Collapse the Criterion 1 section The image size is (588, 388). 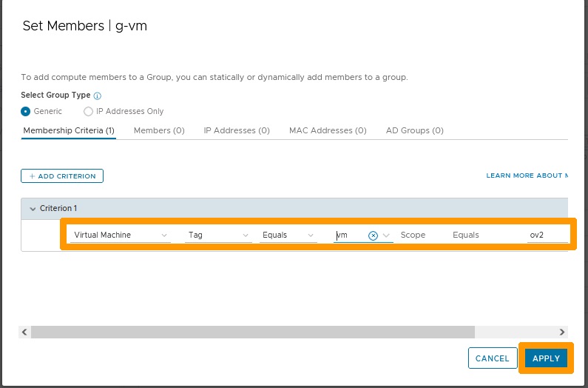[33, 209]
